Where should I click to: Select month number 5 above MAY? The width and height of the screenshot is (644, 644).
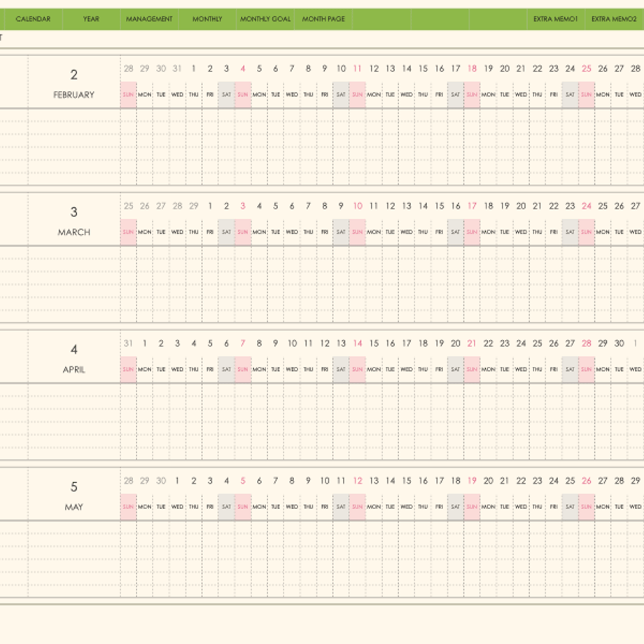(74, 487)
